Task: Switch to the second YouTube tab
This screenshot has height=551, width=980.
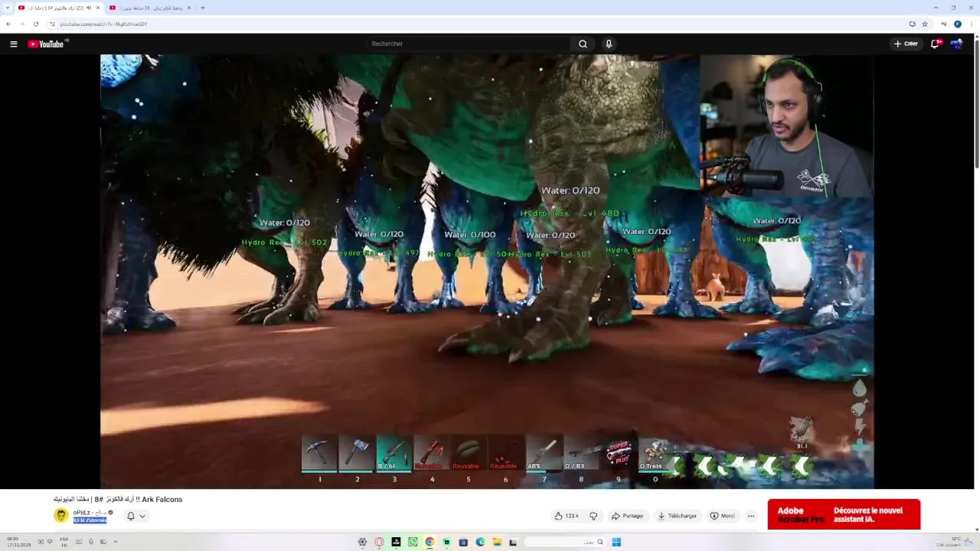Action: (149, 8)
